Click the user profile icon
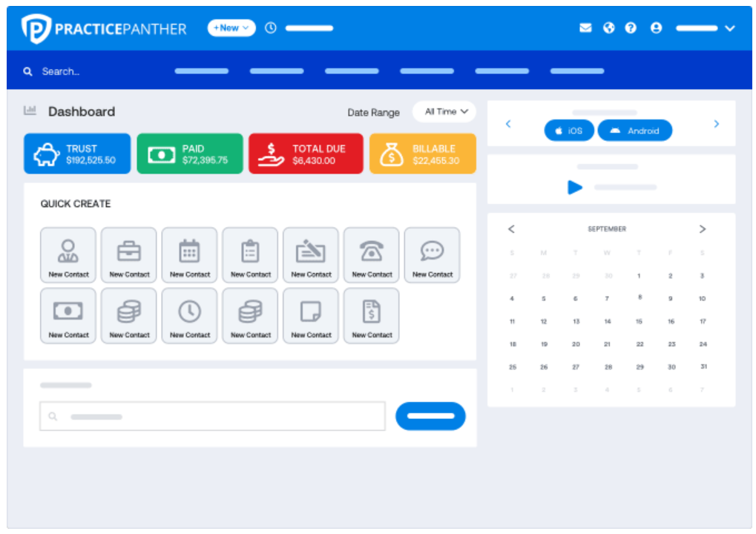Viewport: 756px width, 534px height. point(656,28)
